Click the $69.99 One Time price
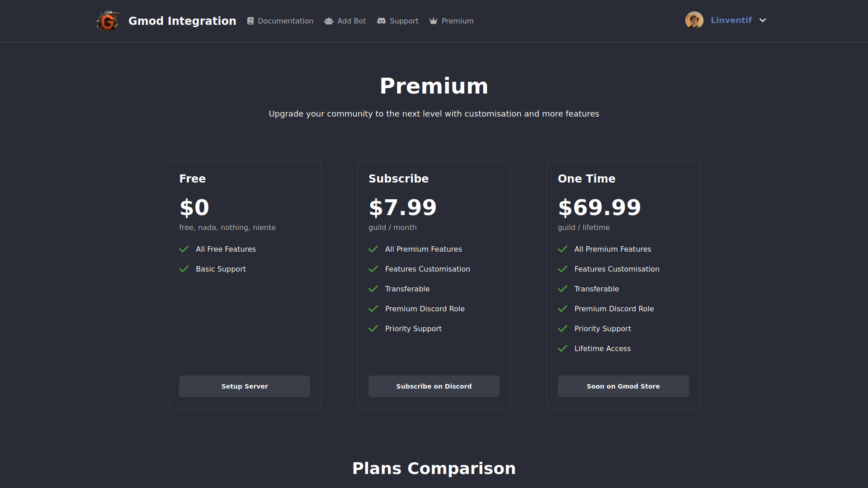868x488 pixels. [x=599, y=207]
